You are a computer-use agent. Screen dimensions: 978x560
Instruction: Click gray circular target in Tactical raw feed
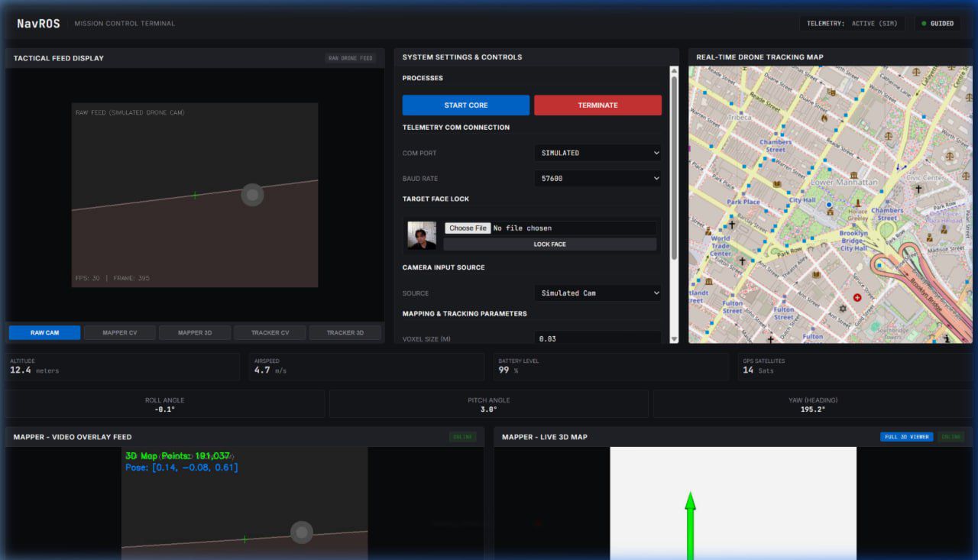click(x=252, y=195)
